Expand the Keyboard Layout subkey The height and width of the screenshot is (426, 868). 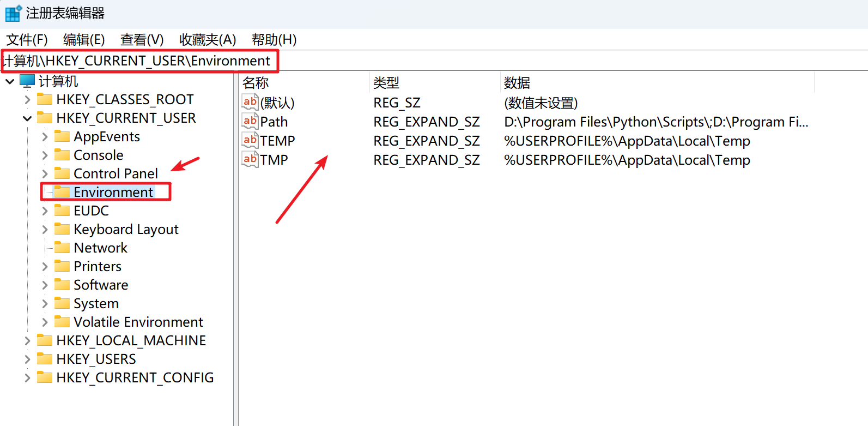[45, 230]
